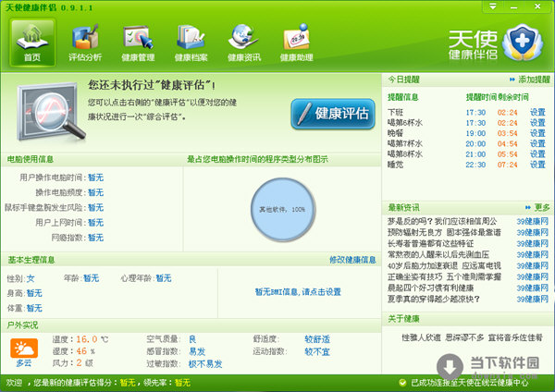Open the title bar dropdown menu arrow
Viewport: 555px width, 392px height.
coord(492,6)
